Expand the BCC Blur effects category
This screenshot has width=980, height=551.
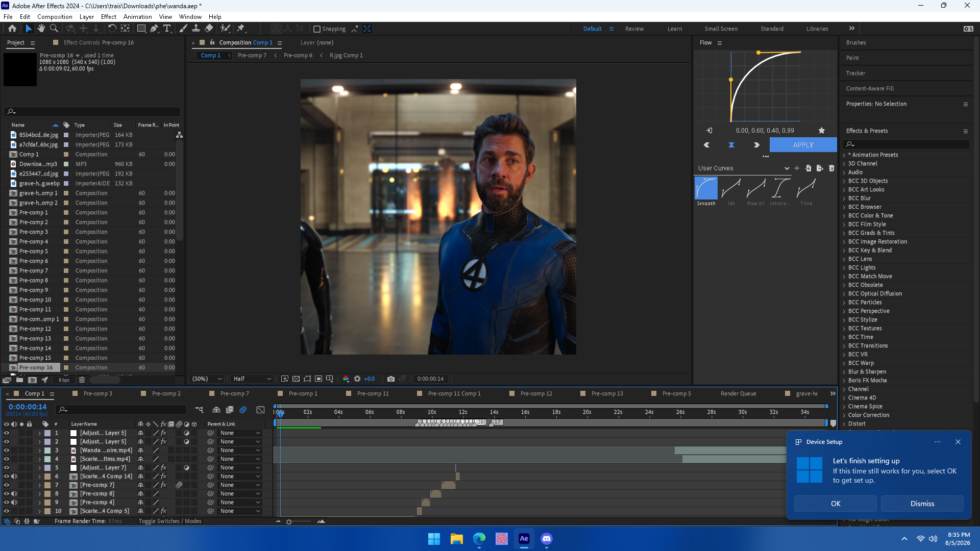[x=844, y=198]
